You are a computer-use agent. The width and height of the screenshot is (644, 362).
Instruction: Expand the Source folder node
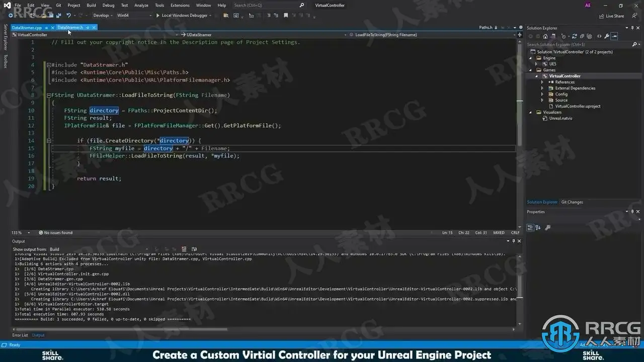(542, 100)
